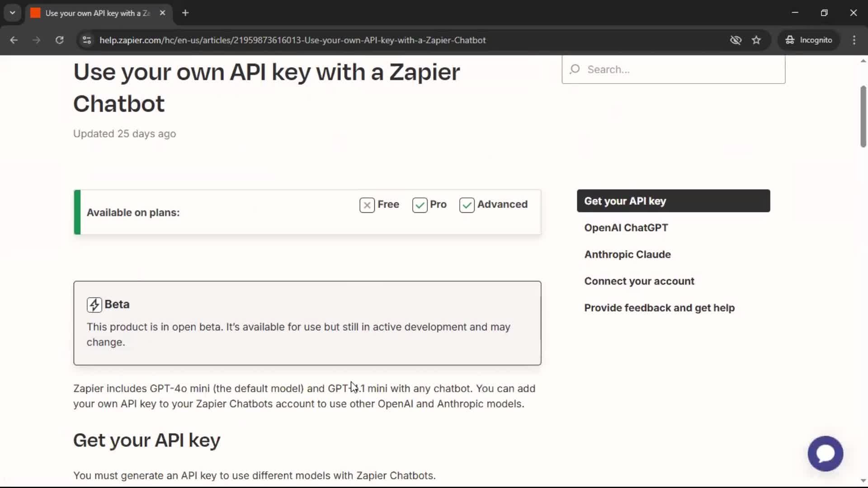
Task: Click the scrollbar down arrow
Action: pyautogui.click(x=863, y=481)
